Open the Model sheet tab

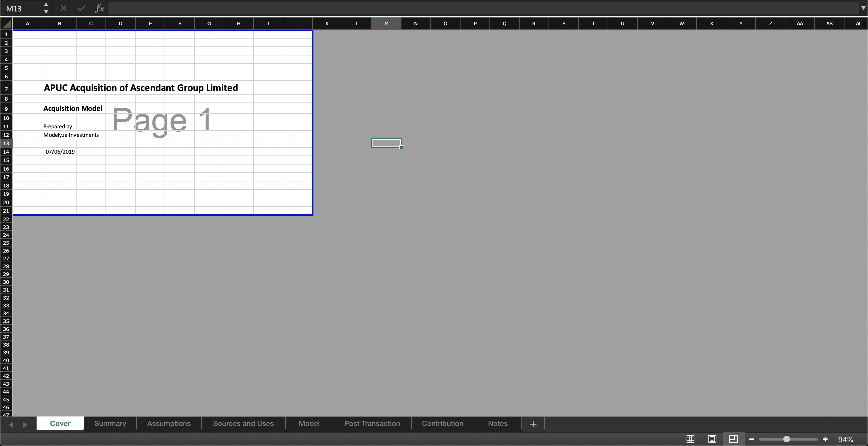click(309, 423)
